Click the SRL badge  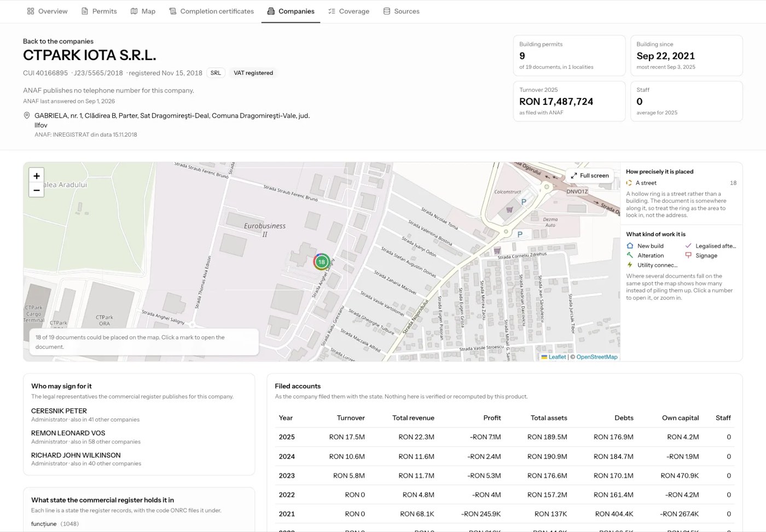(216, 73)
